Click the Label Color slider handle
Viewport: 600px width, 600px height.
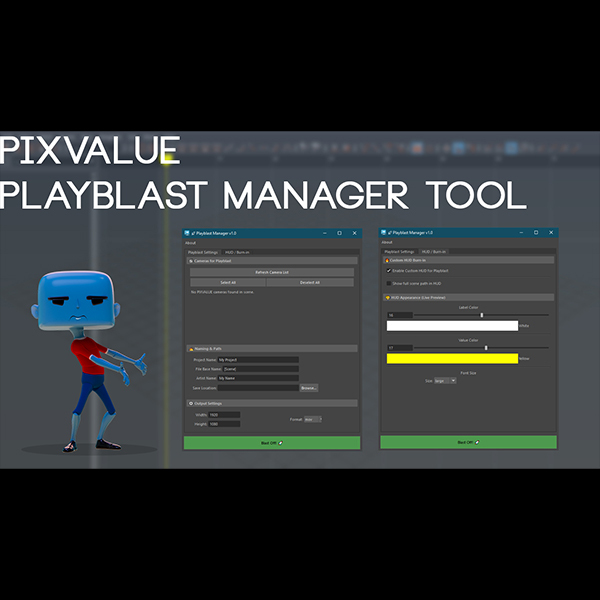(x=482, y=315)
